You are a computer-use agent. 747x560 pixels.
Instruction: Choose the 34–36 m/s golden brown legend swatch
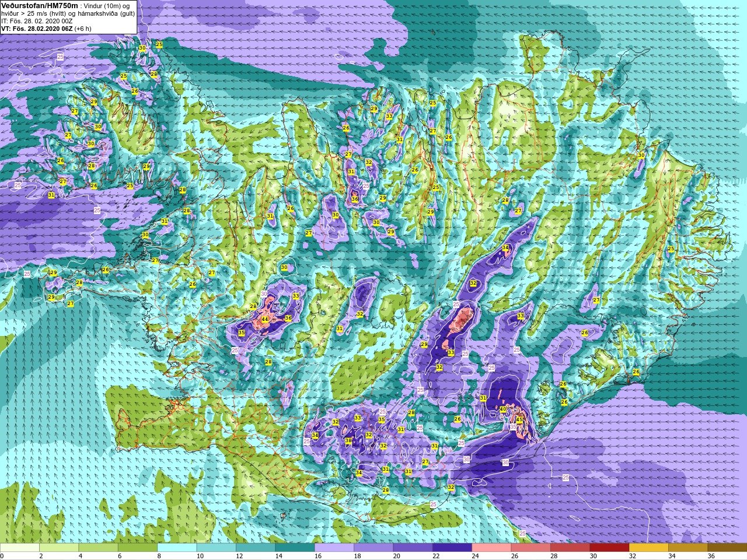coord(687,548)
